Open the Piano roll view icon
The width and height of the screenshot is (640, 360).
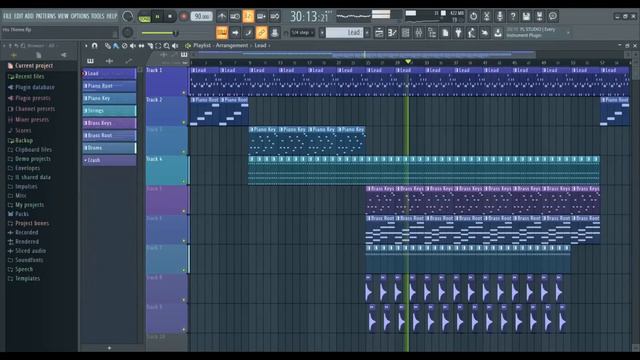point(392,33)
